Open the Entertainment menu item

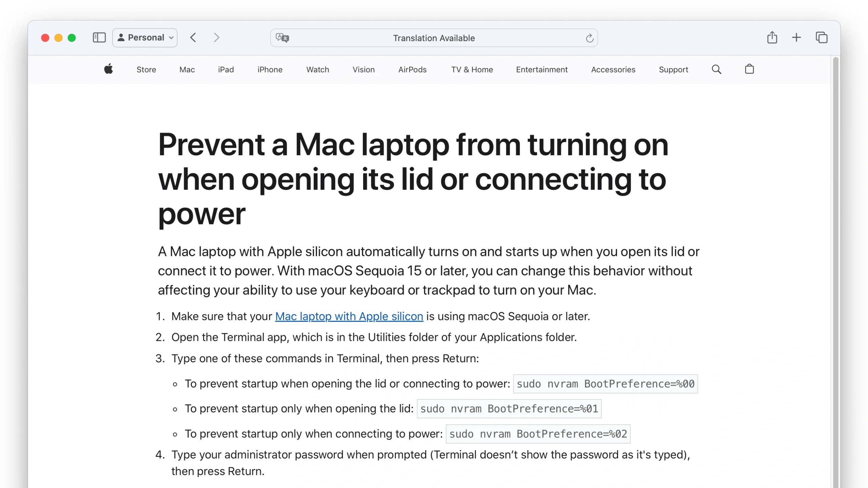(542, 69)
